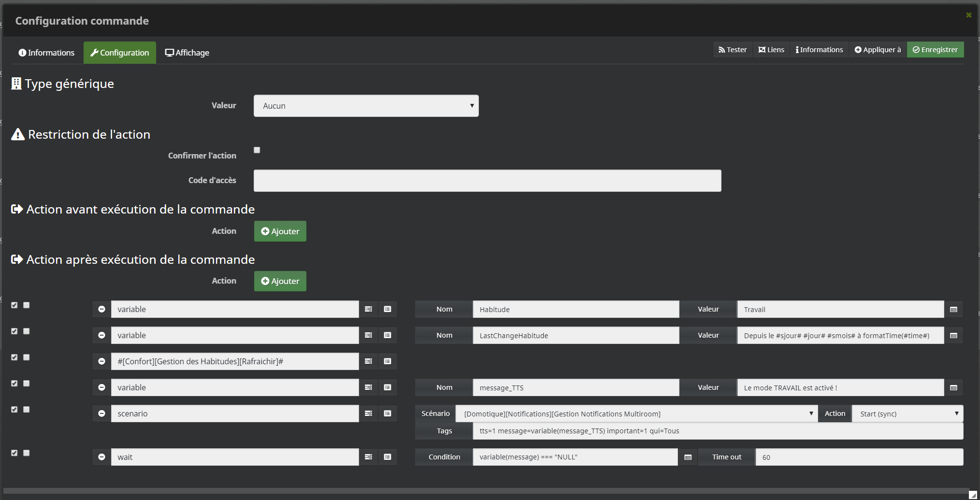This screenshot has width=980, height=500.
Task: Click selector icon next to TRAVAIL est activé value
Action: [x=953, y=387]
